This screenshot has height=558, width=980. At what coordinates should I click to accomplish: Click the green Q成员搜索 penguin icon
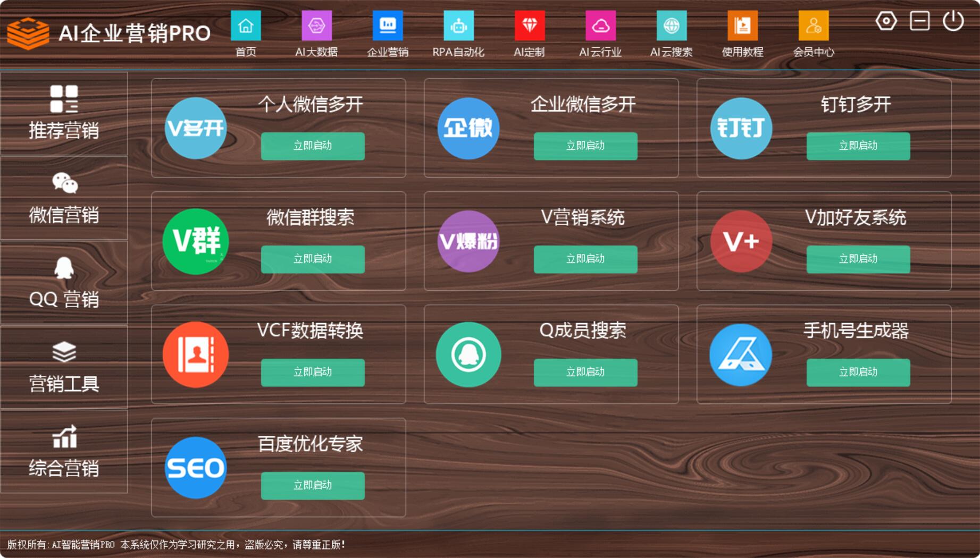tap(468, 354)
